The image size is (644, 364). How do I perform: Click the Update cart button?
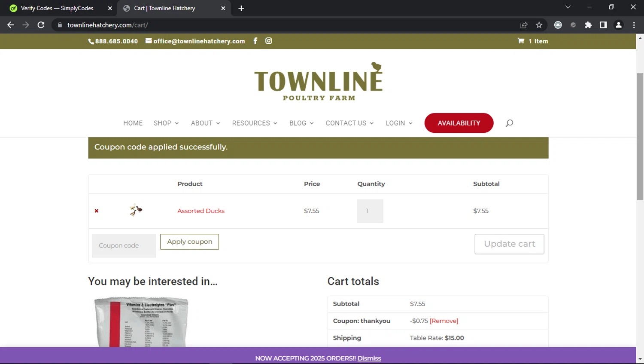(x=509, y=244)
